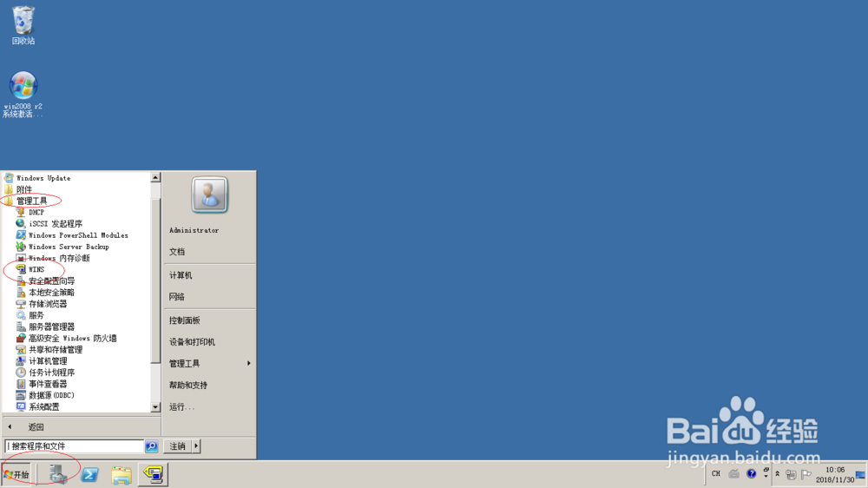The width and height of the screenshot is (868, 488).
Task: Click the scroll up arrow of programs list
Action: [155, 177]
